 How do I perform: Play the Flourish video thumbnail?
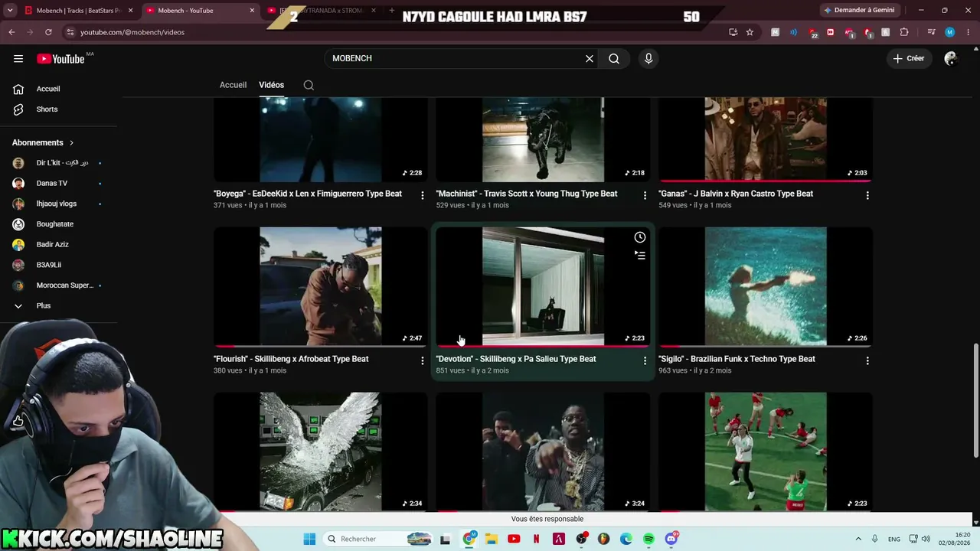pyautogui.click(x=321, y=286)
